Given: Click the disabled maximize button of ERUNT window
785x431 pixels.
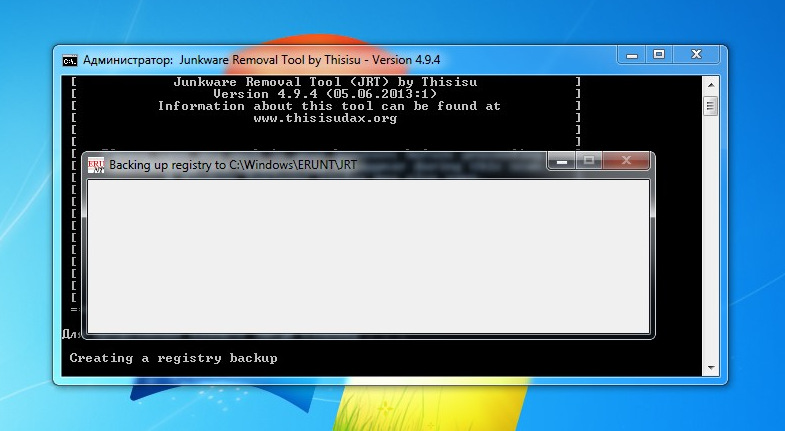Looking at the screenshot, I should click(x=589, y=161).
